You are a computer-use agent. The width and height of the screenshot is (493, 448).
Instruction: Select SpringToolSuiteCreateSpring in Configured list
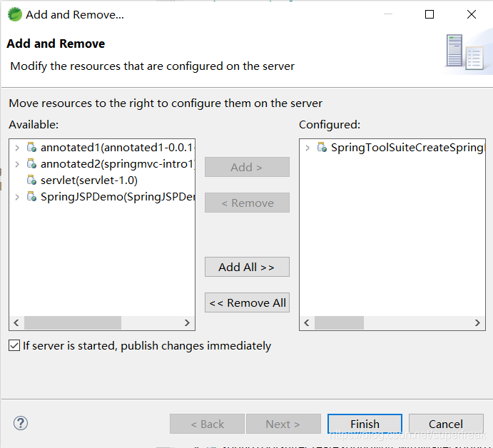point(407,148)
